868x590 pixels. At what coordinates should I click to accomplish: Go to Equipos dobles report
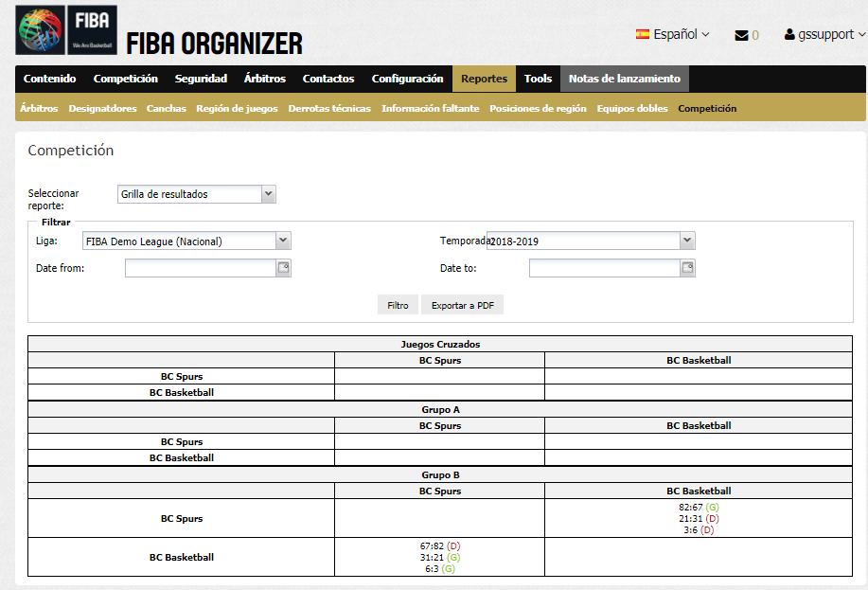632,109
